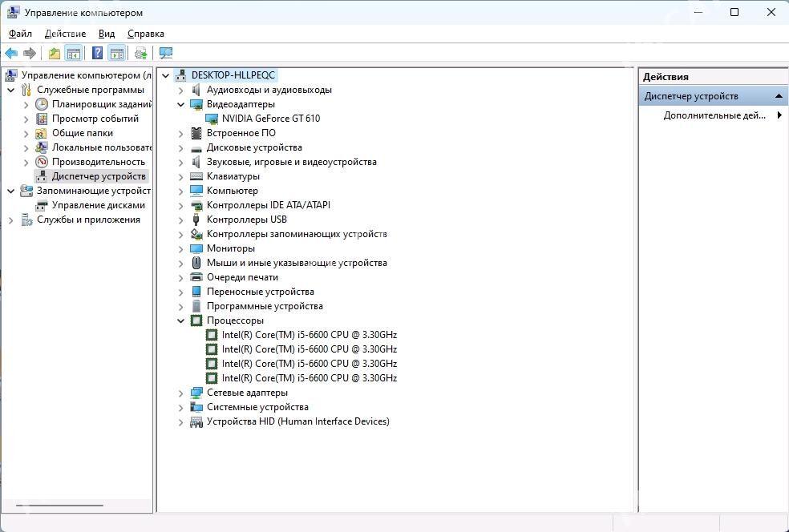Open Help via the blue question mark icon
This screenshot has height=532, width=789.
click(97, 54)
